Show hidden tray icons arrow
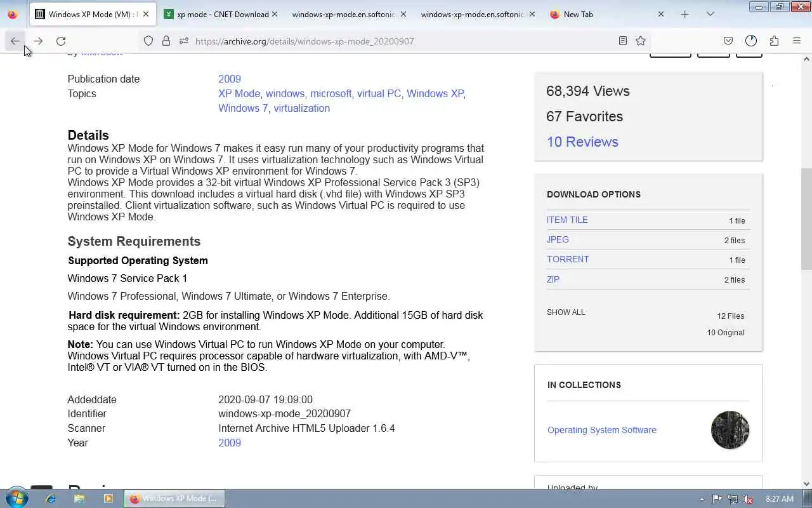 coord(702,499)
